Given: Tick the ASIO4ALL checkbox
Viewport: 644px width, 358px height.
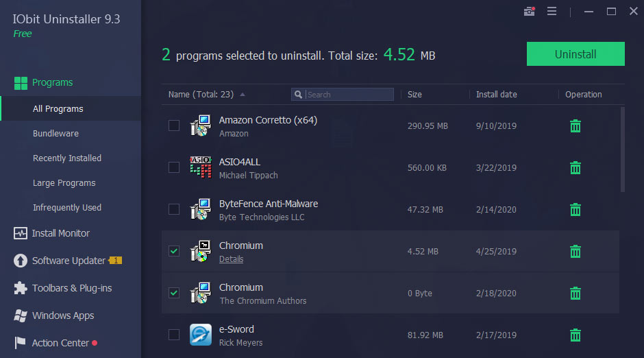Looking at the screenshot, I should 174,167.
